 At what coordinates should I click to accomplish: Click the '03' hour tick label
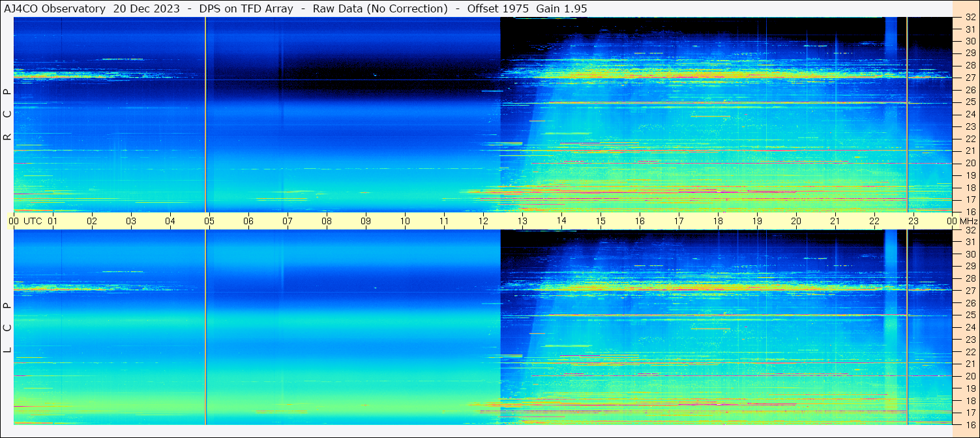pos(131,221)
